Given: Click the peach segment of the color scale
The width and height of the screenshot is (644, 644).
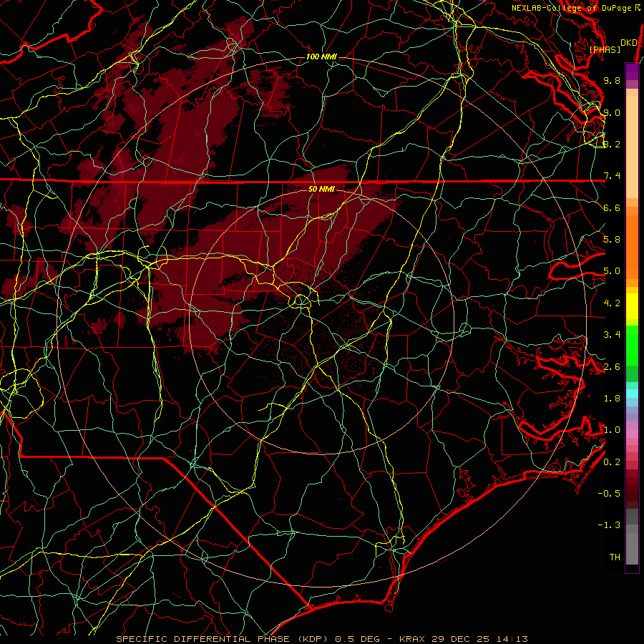Looking at the screenshot, I should click(632, 144).
